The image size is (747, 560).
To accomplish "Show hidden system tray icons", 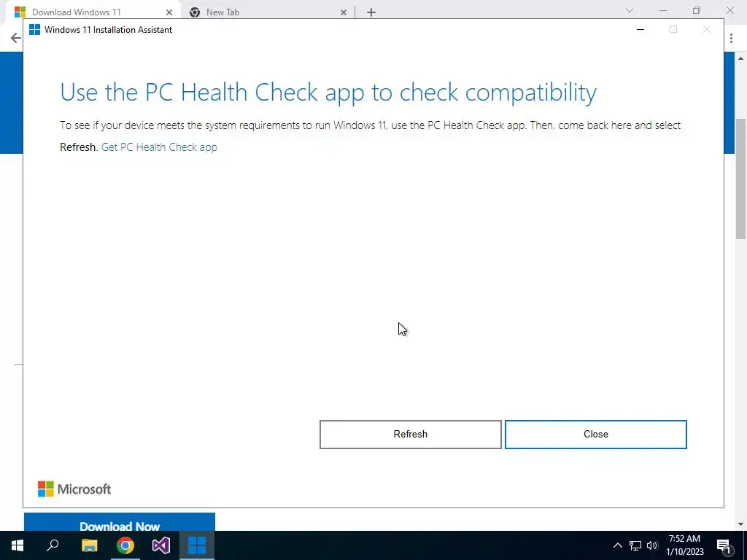I will 617,545.
